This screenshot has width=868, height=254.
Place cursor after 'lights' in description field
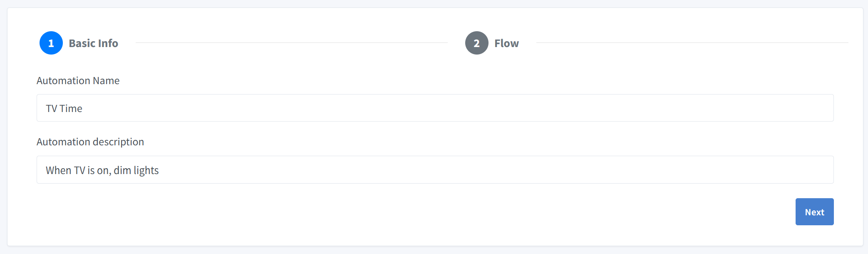(x=159, y=170)
